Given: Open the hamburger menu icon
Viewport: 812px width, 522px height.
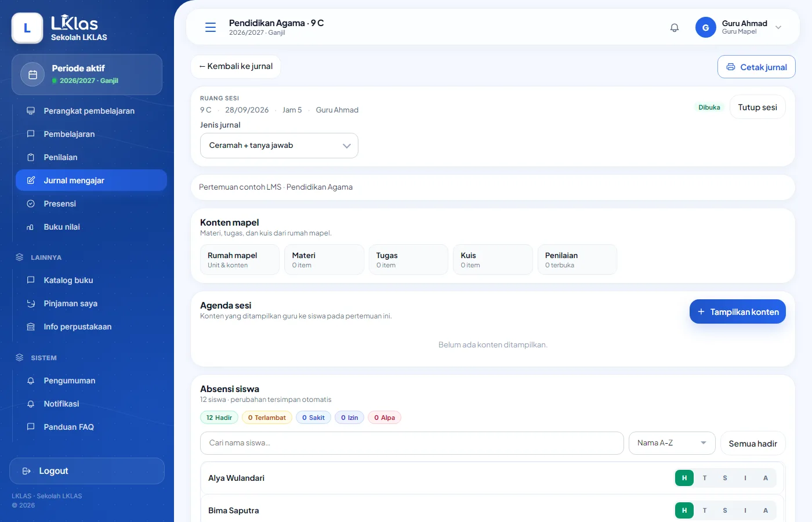Looking at the screenshot, I should [211, 27].
